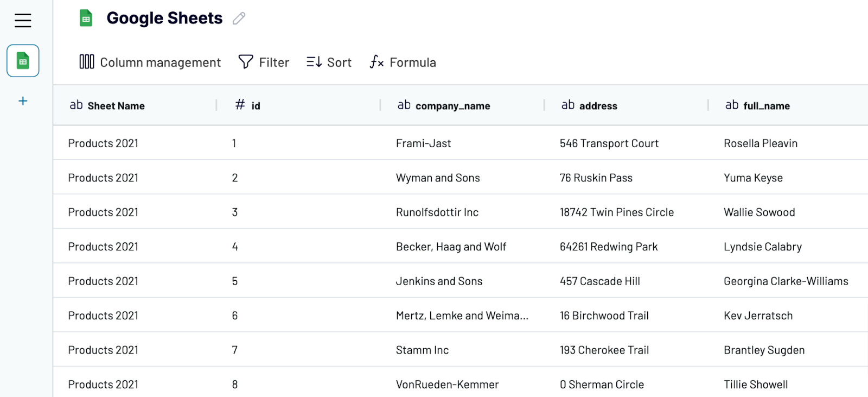
Task: Click address 193 Cherokee Trail
Action: tap(604, 350)
